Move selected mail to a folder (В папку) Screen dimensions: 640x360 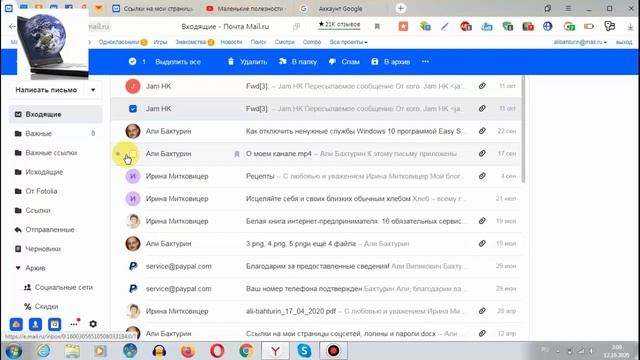[x=298, y=62]
